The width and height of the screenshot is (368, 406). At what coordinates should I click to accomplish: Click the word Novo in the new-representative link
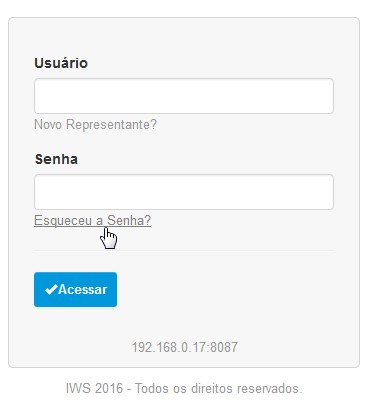click(x=48, y=125)
